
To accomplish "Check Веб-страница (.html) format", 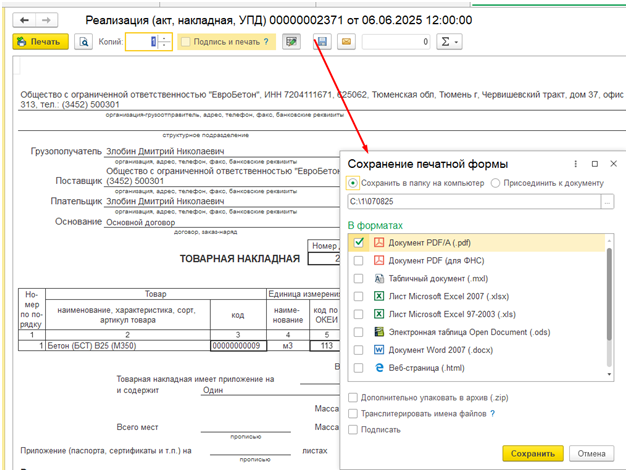I will (359, 368).
